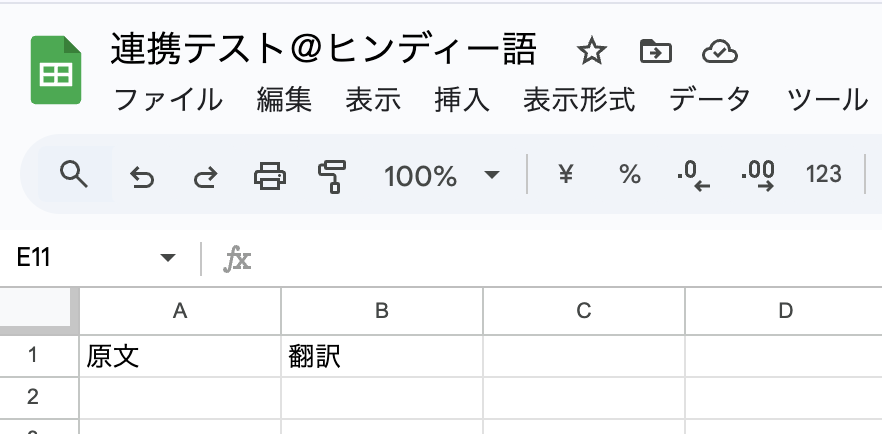Click the formula bar input
Viewport: 882px width, 434px height.
560,259
